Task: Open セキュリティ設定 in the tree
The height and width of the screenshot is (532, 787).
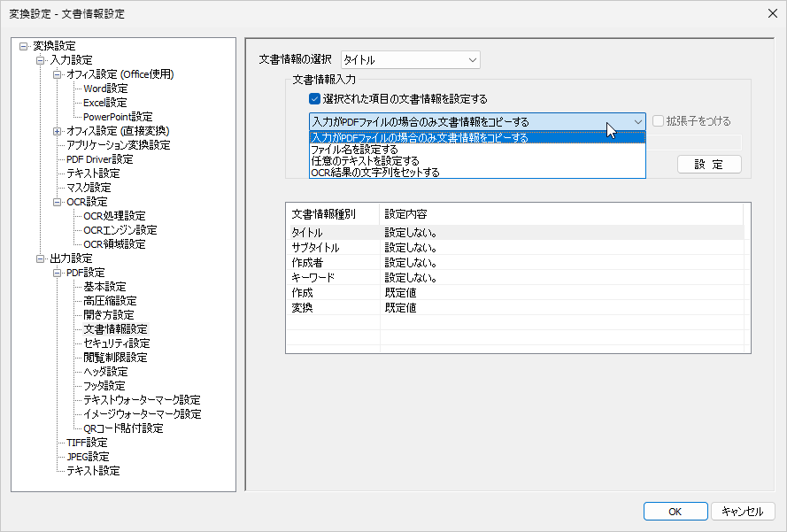Action: (117, 343)
